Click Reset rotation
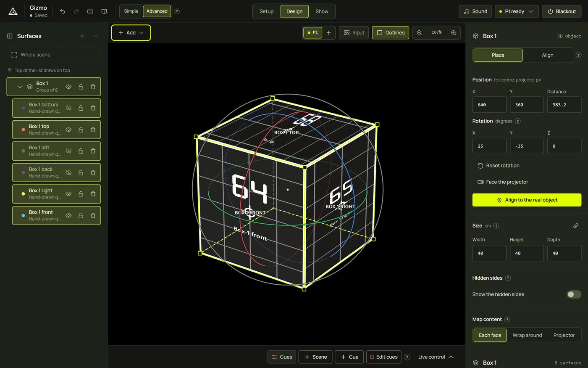The height and width of the screenshot is (368, 588). click(x=499, y=166)
